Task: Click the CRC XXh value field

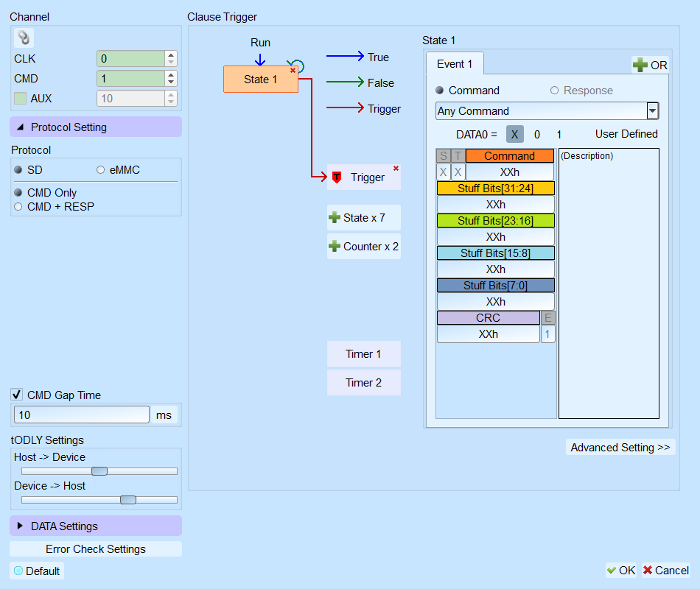Action: (489, 334)
